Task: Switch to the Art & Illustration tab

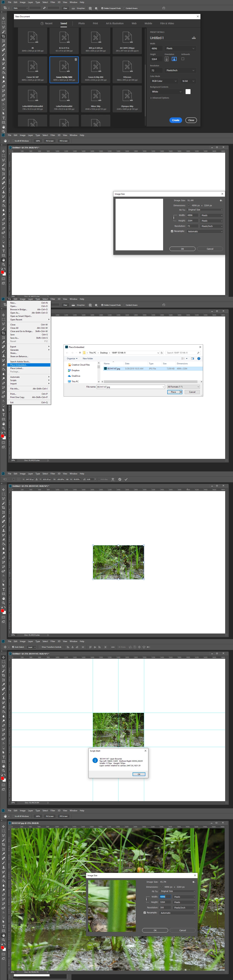Action: 114,23
